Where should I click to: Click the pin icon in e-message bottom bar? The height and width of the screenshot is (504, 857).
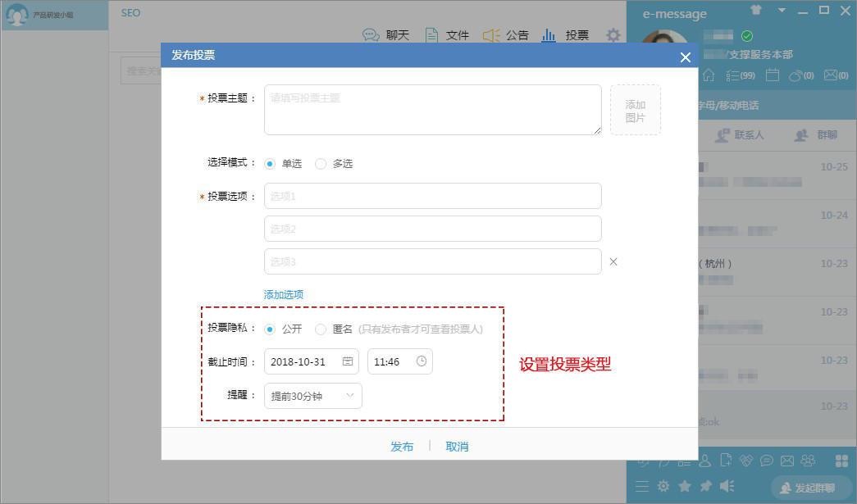705,486
